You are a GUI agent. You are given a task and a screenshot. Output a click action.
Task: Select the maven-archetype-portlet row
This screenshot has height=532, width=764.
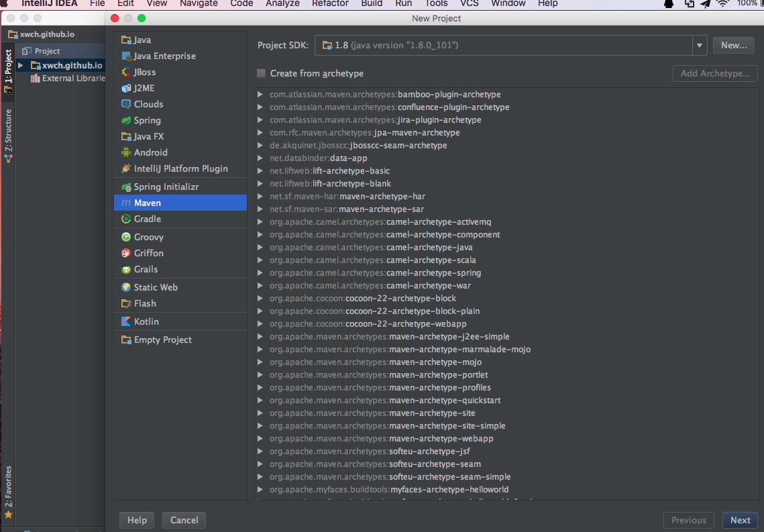click(506, 375)
